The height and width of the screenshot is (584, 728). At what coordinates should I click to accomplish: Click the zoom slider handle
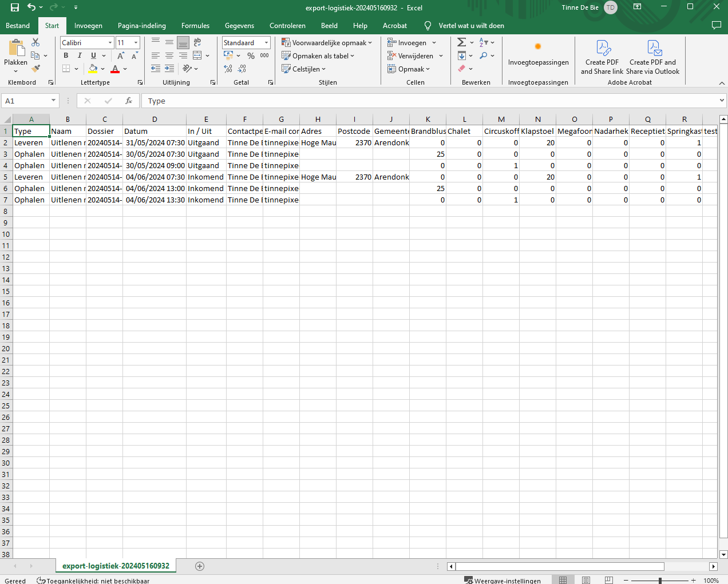pyautogui.click(x=660, y=581)
